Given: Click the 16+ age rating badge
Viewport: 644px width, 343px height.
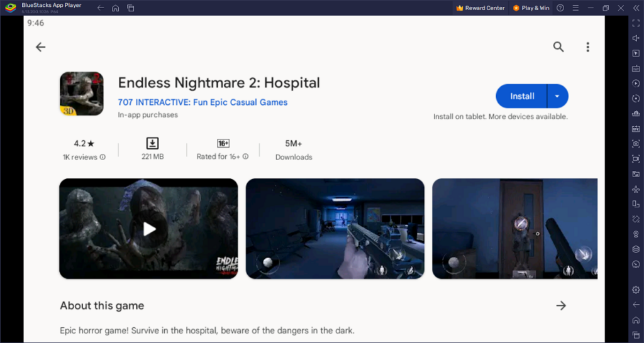Looking at the screenshot, I should coord(223,143).
